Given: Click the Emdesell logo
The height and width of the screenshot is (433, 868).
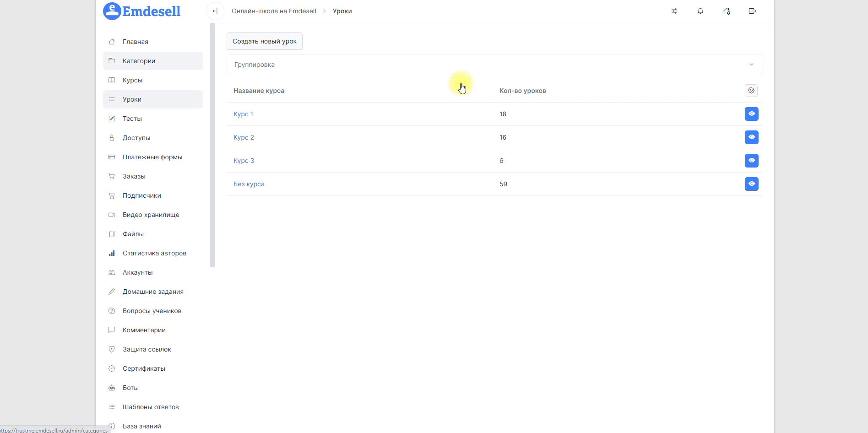Looking at the screenshot, I should 142,11.
